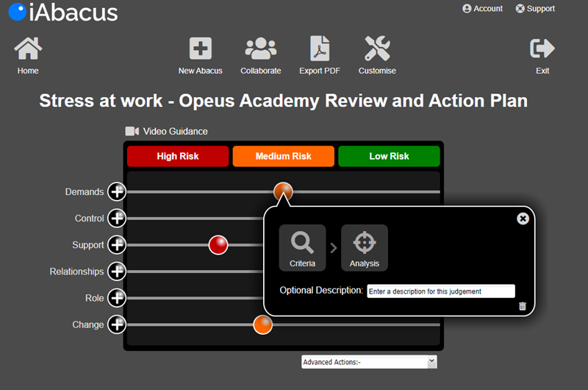The width and height of the screenshot is (588, 390).
Task: Click the iAbacus logo
Action: (x=63, y=12)
